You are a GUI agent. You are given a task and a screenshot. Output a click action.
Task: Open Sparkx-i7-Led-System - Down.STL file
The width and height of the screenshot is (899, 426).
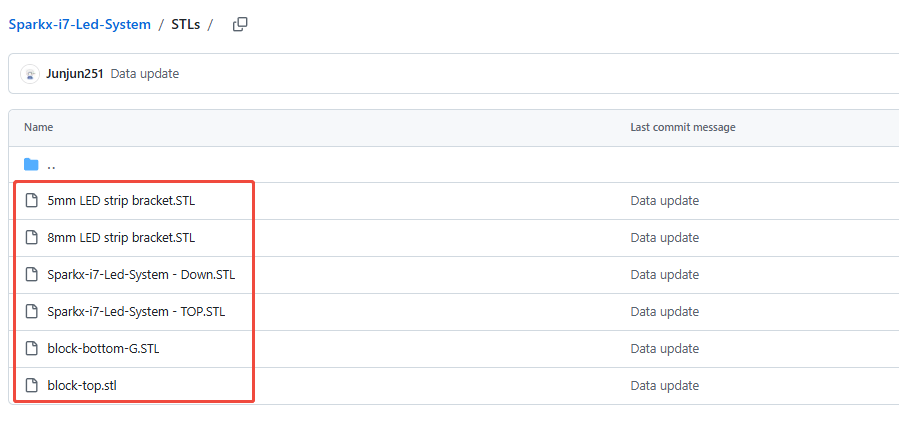(x=141, y=275)
